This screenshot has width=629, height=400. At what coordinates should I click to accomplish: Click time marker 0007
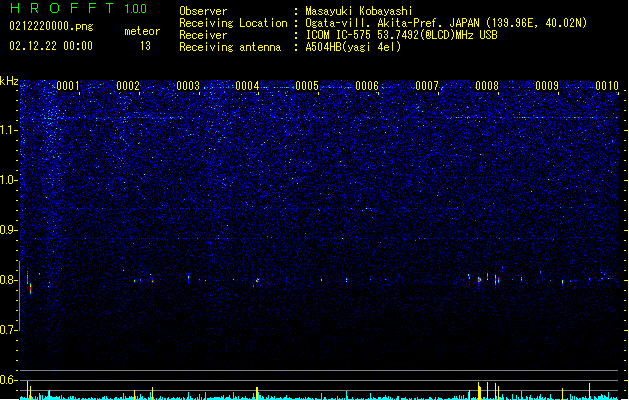click(427, 86)
